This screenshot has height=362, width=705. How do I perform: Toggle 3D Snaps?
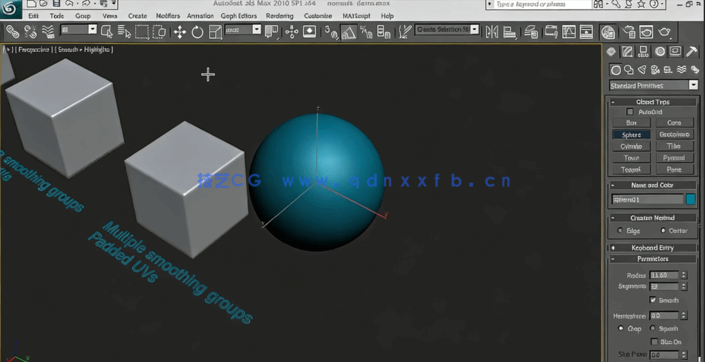pos(331,32)
